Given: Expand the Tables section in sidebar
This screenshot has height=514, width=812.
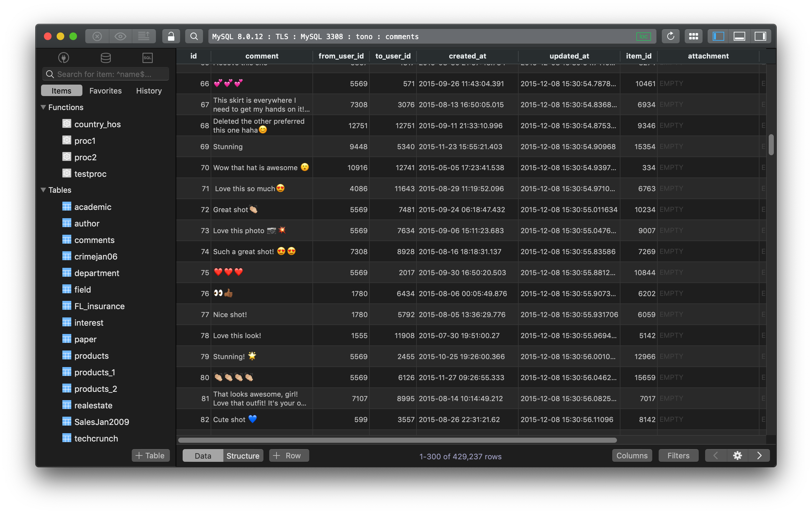Looking at the screenshot, I should (43, 189).
